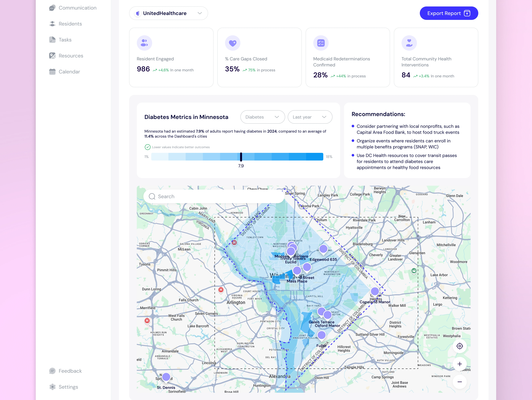Viewport: 532px width, 400px height.
Task: Click the hospital marker near Tenleytown
Action: (234, 243)
